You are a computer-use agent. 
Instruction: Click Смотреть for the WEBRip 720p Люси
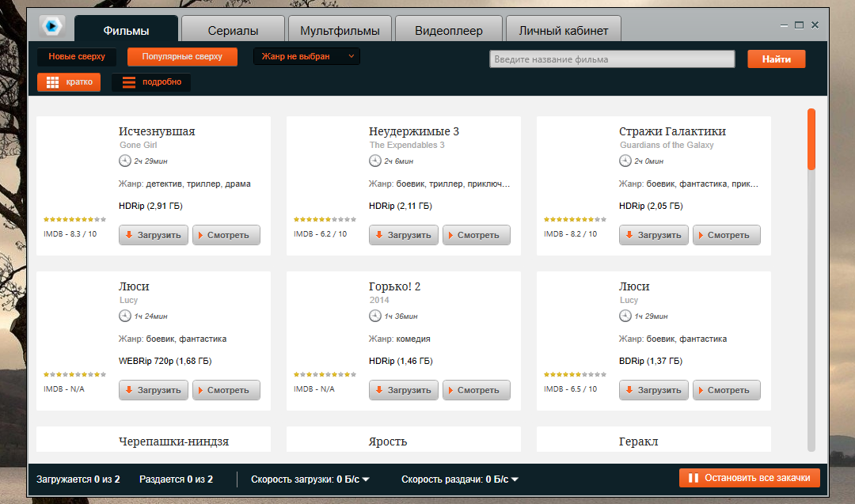(x=226, y=390)
